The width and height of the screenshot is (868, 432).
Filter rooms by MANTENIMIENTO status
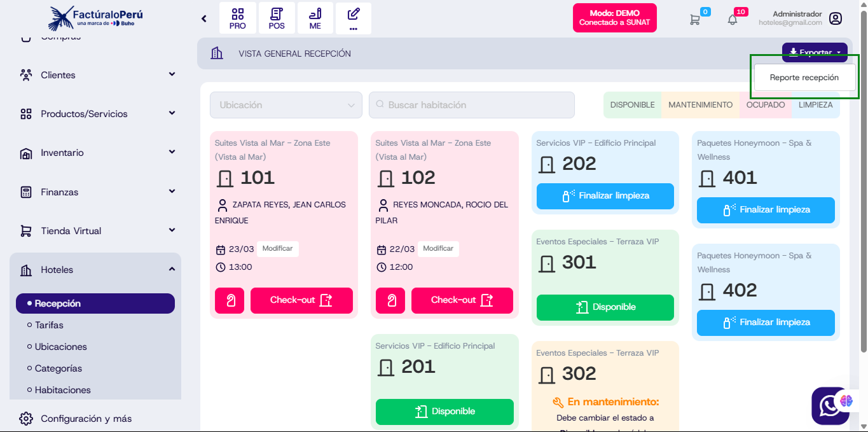coord(700,105)
